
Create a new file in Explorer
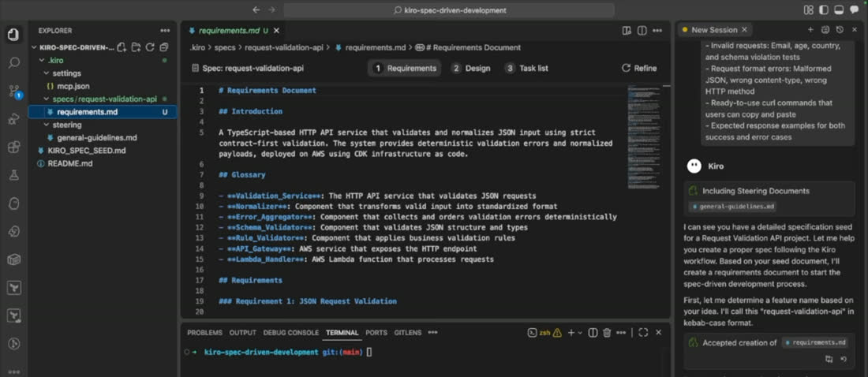[122, 47]
